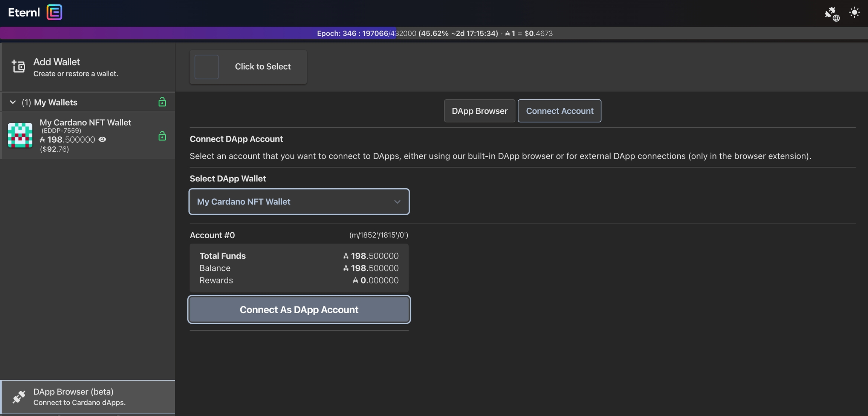868x416 pixels.
Task: Click the Add Wallet icon
Action: tap(18, 66)
